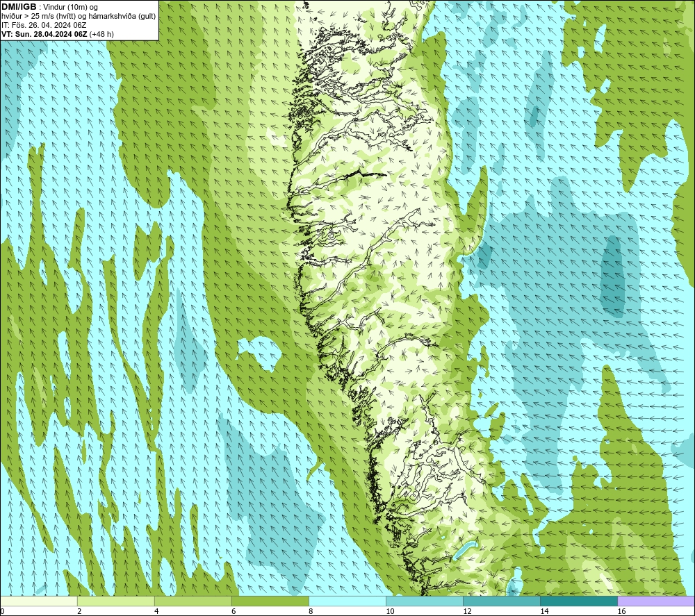Click the valid time 'VT: Sun. 28.04.2024 06Z (+48 h)'
695x616 pixels.
58,34
